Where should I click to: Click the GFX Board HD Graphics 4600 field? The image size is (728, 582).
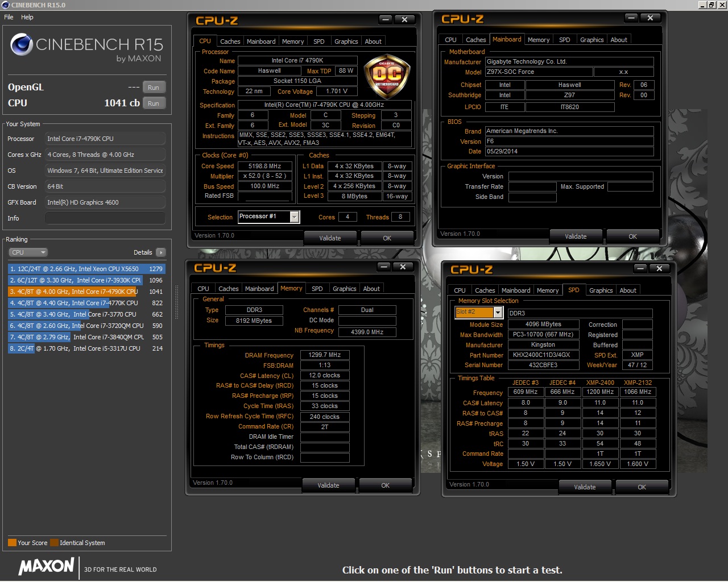pos(105,202)
